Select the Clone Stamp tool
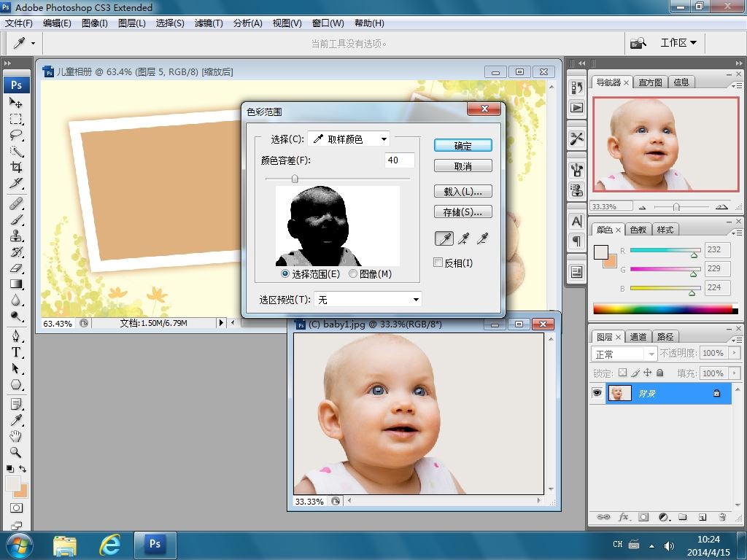This screenshot has height=560, width=747. [x=16, y=236]
